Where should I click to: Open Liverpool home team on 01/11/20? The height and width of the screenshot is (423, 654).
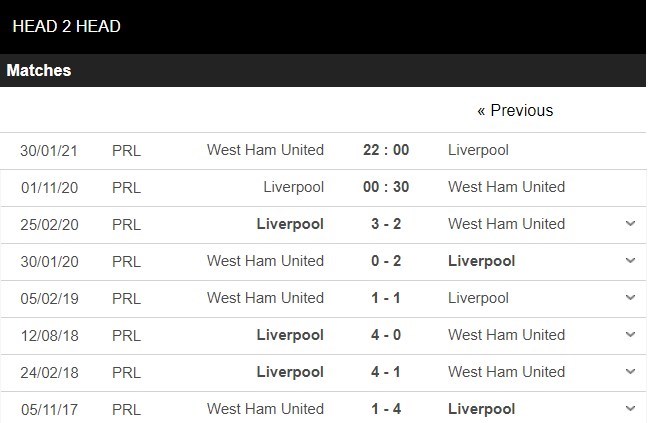294,187
